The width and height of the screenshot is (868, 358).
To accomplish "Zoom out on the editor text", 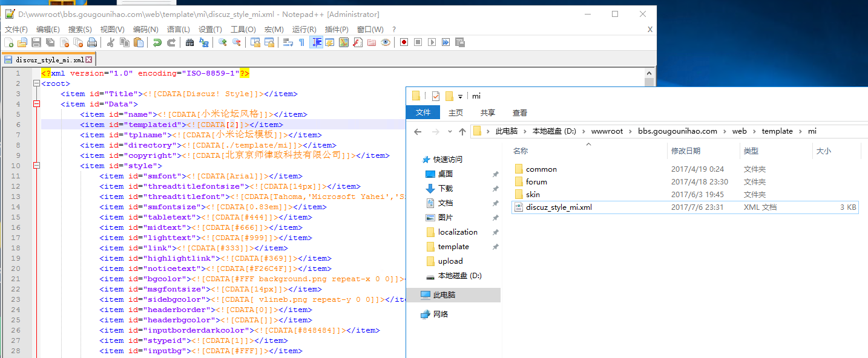I will click(x=237, y=42).
